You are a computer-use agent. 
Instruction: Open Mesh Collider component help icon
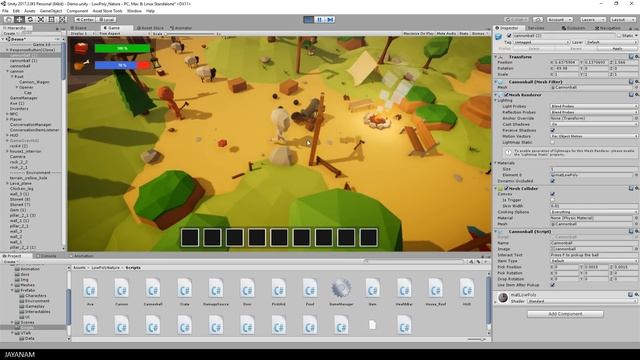631,188
